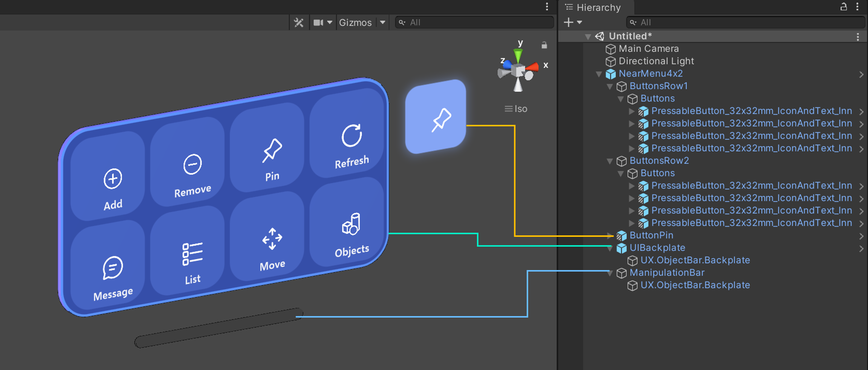Click the scene camera icon

click(x=318, y=23)
